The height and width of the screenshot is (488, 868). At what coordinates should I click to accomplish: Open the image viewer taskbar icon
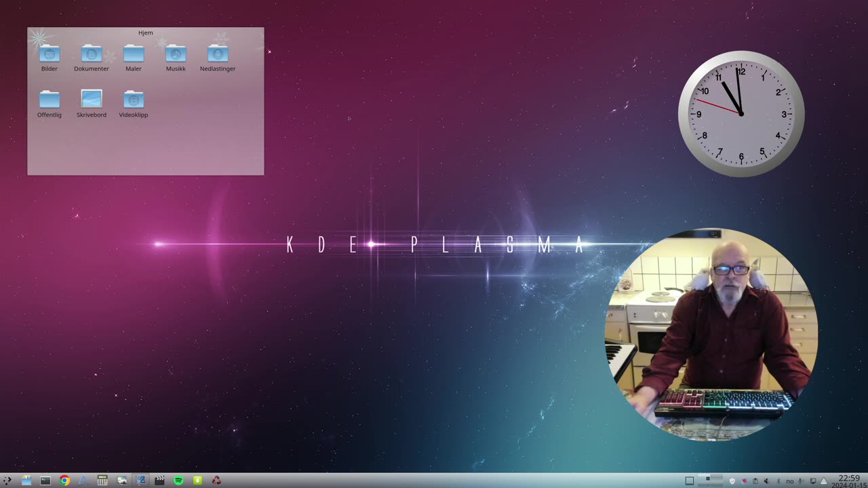121,481
